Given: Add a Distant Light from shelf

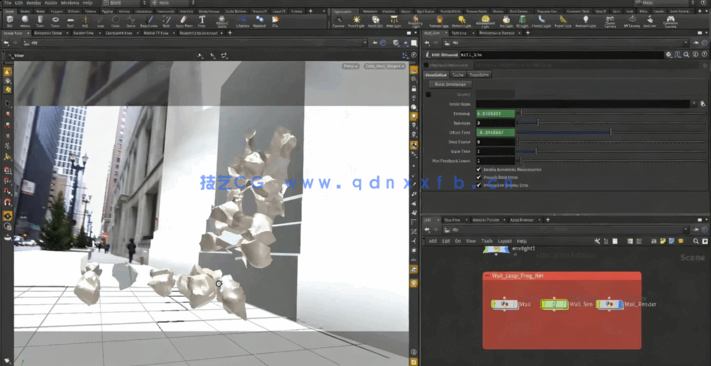Looking at the screenshot, I should [462, 20].
